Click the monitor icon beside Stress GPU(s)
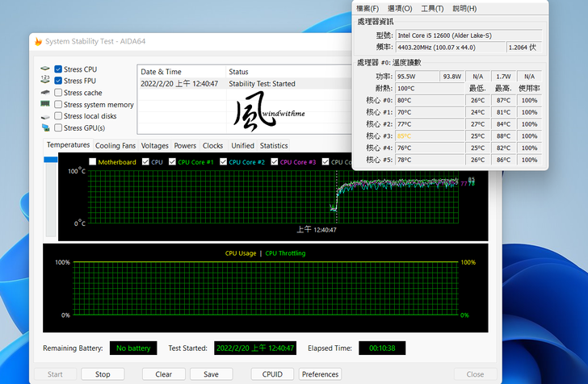This screenshot has width=588, height=384. coord(45,127)
